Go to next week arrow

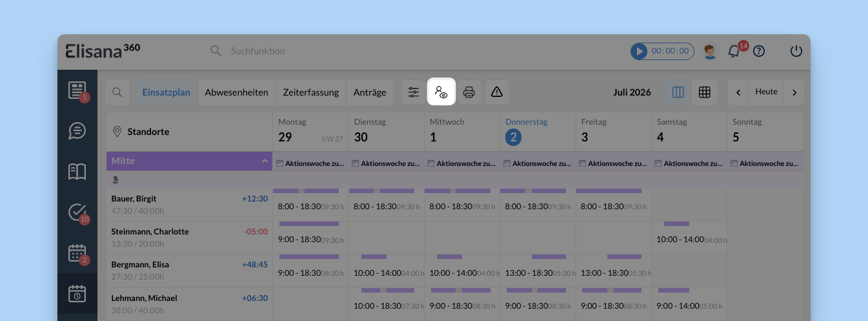pyautogui.click(x=794, y=92)
